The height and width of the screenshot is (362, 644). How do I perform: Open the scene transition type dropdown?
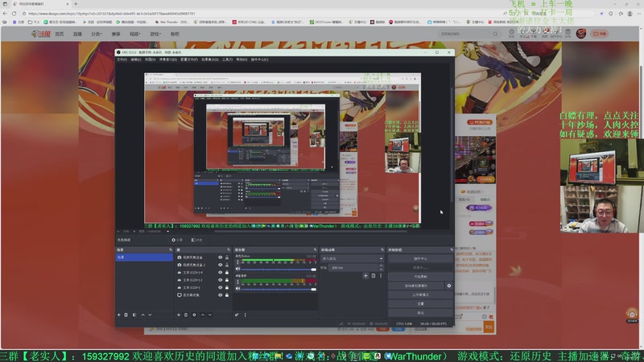[353, 258]
